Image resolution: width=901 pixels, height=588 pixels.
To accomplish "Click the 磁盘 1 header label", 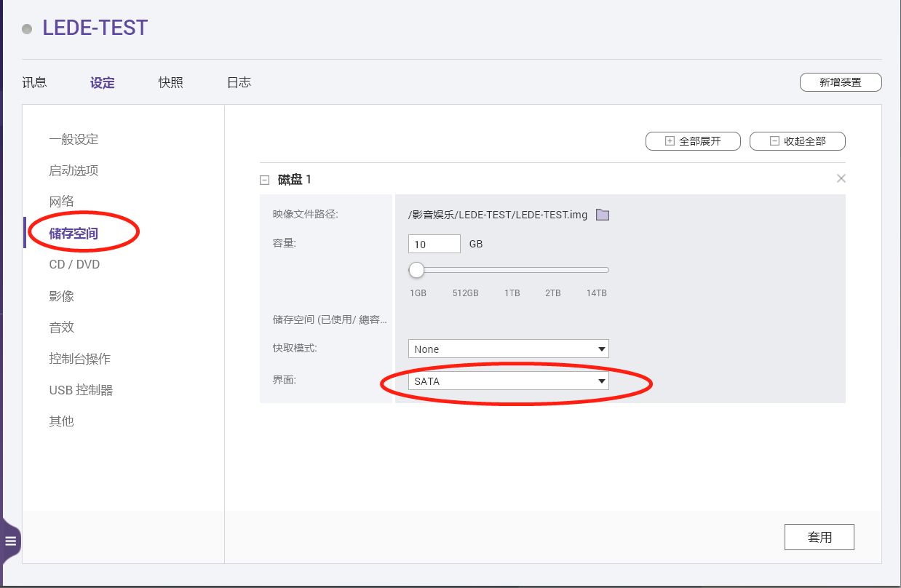I will pyautogui.click(x=294, y=180).
